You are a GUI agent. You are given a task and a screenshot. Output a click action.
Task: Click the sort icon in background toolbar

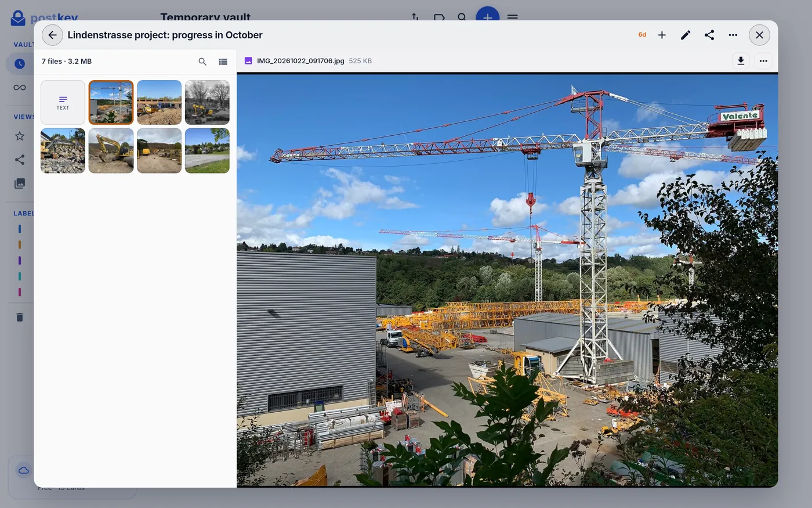[x=415, y=17]
